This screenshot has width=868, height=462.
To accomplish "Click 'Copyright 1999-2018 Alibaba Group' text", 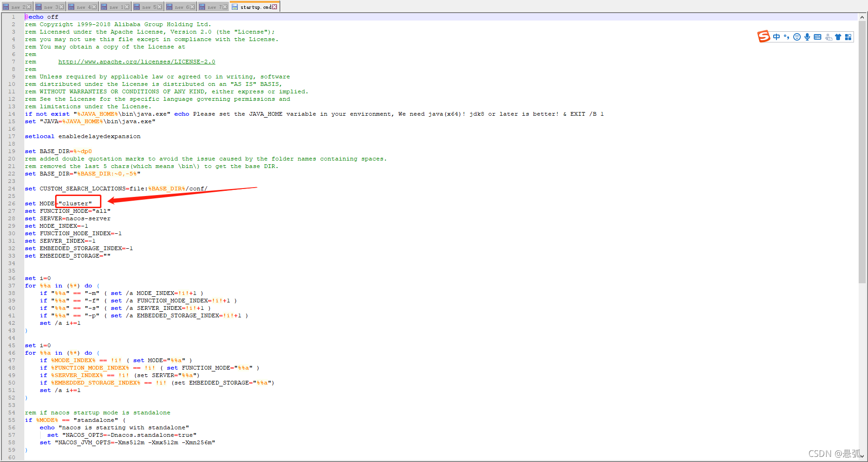I will [101, 24].
